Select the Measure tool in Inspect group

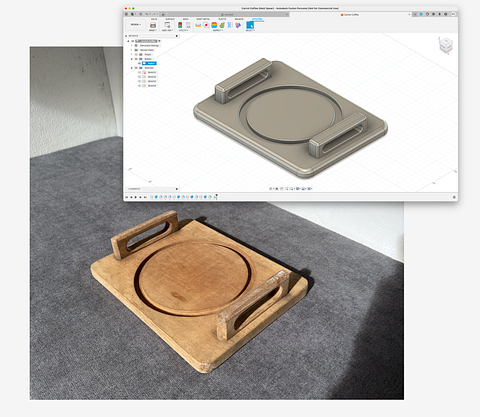pyautogui.click(x=198, y=25)
